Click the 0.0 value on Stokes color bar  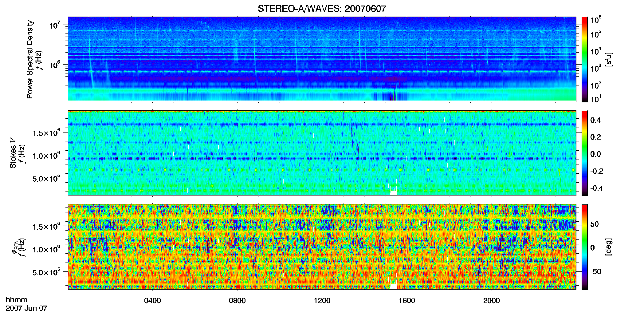(x=595, y=154)
